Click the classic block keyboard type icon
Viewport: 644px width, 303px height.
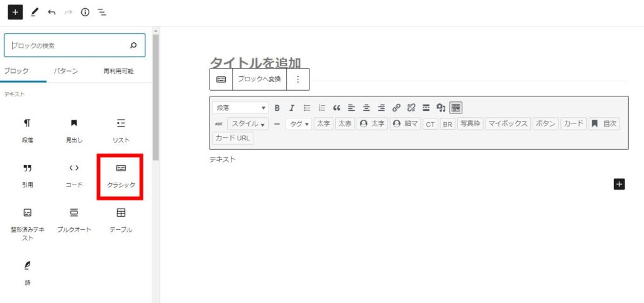pyautogui.click(x=221, y=79)
